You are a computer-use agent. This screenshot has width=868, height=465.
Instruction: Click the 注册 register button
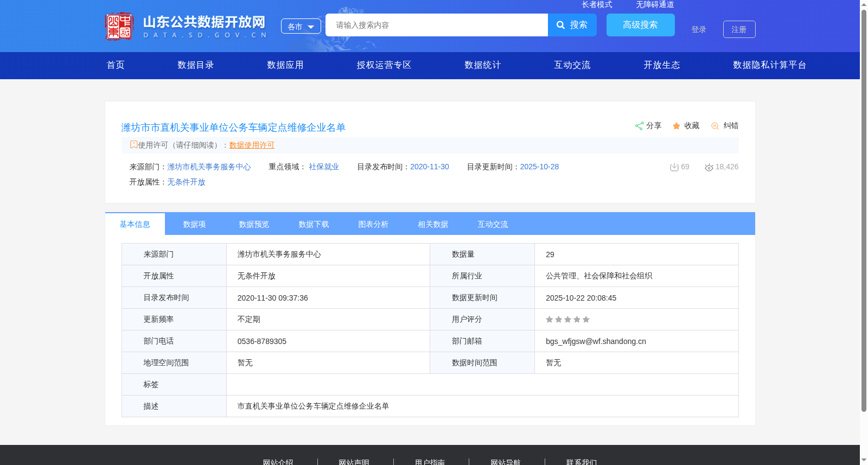[x=739, y=29]
